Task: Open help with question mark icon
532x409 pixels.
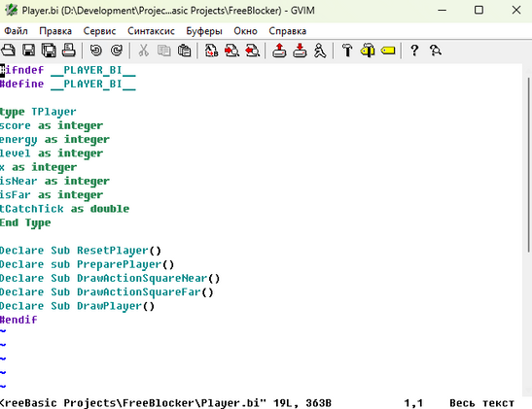Action: click(x=414, y=51)
